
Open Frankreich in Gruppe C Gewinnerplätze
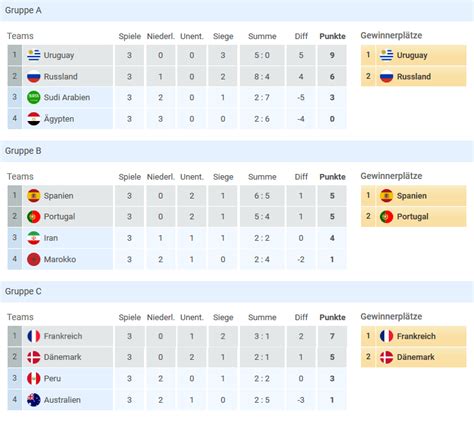tap(416, 336)
